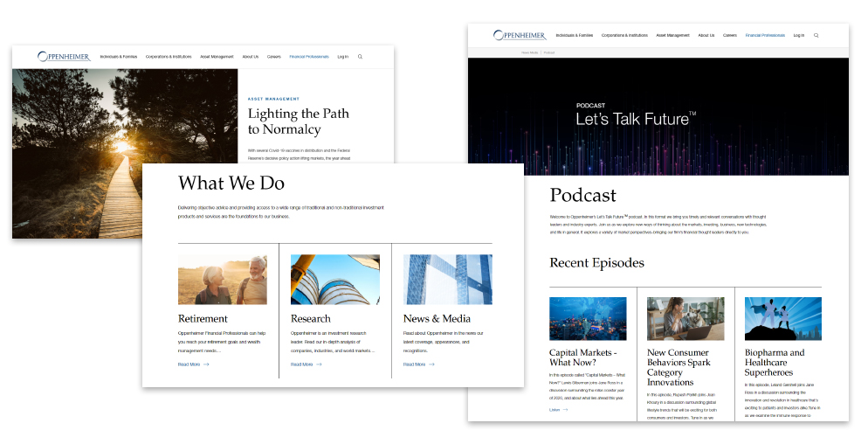Click the Capital Markets episode description

[588, 386]
